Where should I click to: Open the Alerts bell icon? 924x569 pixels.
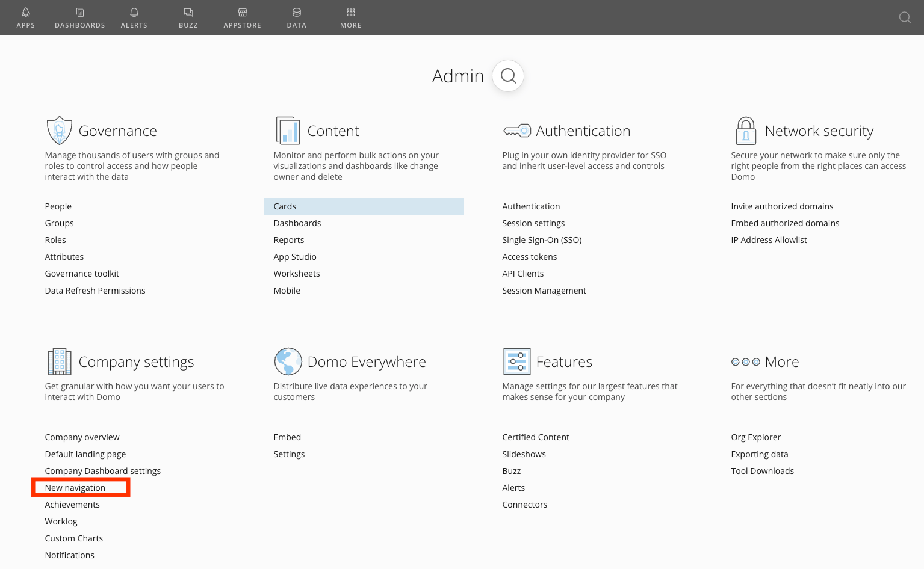[134, 13]
